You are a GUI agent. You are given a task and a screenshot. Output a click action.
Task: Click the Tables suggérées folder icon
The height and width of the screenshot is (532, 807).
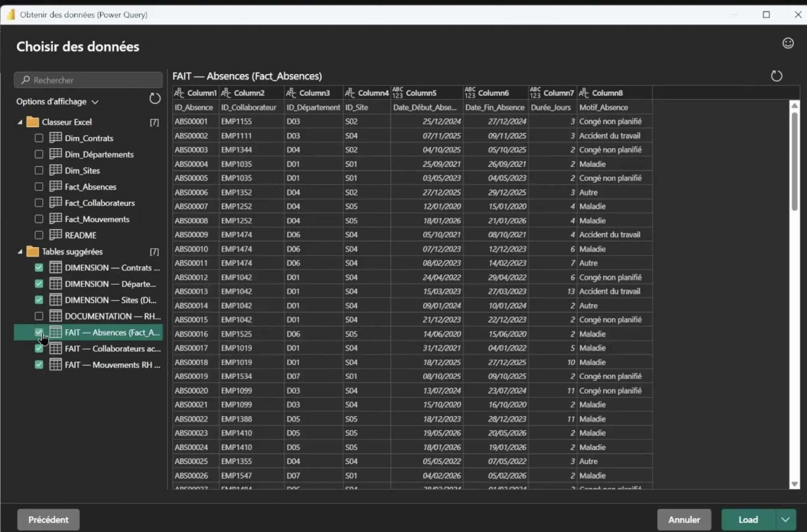point(32,251)
